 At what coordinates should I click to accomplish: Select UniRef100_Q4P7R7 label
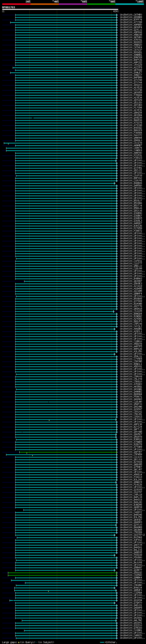(131, 452)
